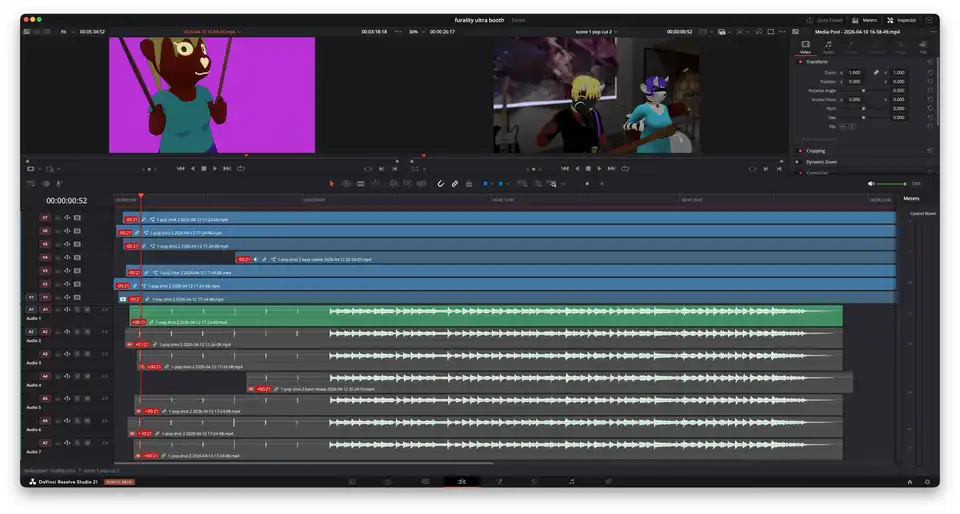Image resolution: width=960 pixels, height=514 pixels.
Task: Play reverse in the timeline viewer
Action: coord(577,168)
